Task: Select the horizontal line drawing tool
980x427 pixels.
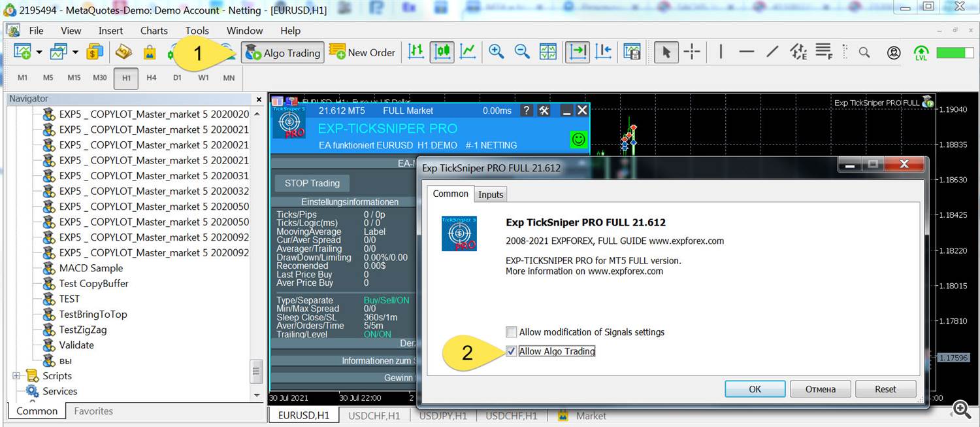Action: (x=747, y=52)
